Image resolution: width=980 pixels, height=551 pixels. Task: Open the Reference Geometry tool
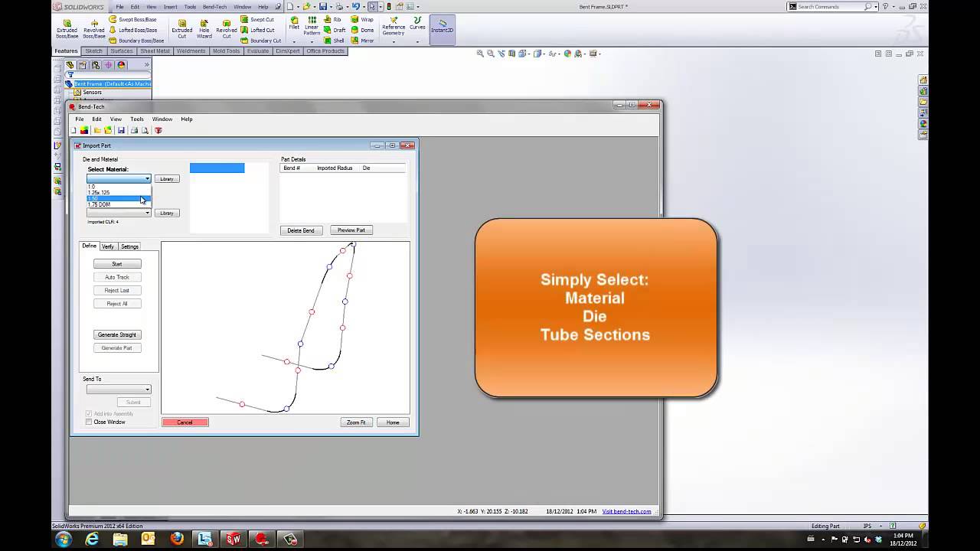click(x=394, y=26)
